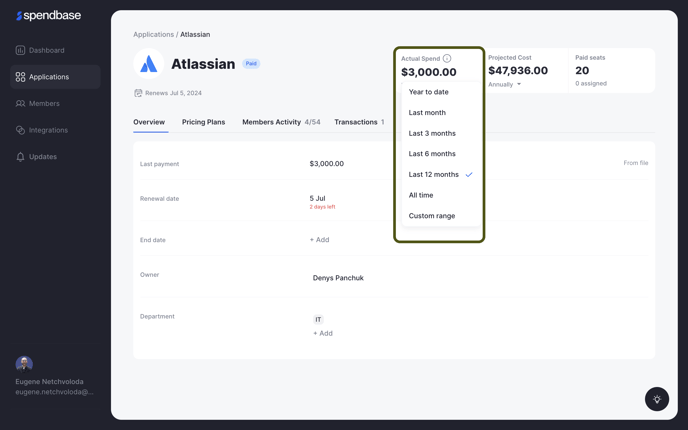
Task: Click the Eugene Netchvoloda user name
Action: pyautogui.click(x=50, y=382)
